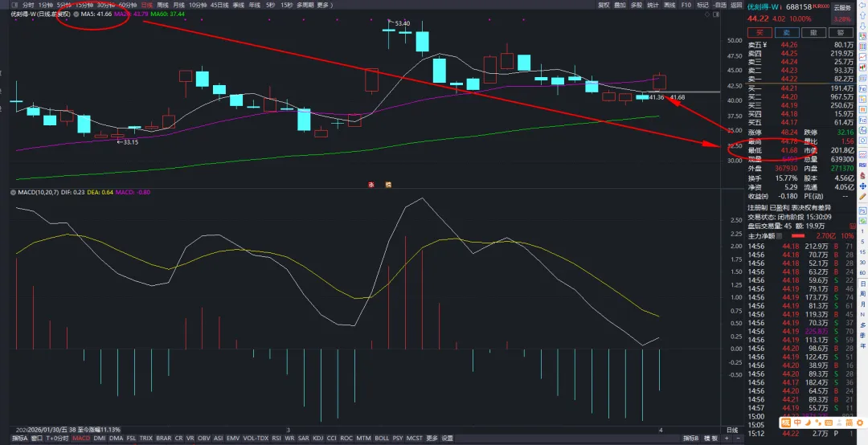This screenshot has width=868, height=445.
Task: Click the diamond icon above the price axis
Action: pyautogui.click(x=709, y=14)
